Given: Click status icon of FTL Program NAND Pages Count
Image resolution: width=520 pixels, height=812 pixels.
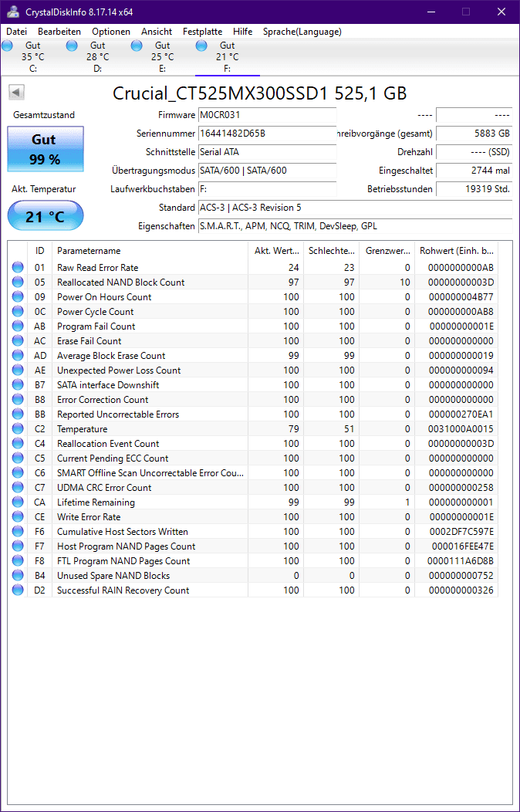Looking at the screenshot, I should click(18, 561).
